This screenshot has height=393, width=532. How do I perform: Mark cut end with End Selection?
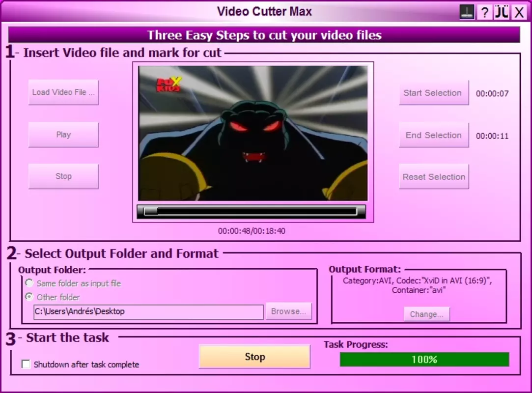pos(434,135)
